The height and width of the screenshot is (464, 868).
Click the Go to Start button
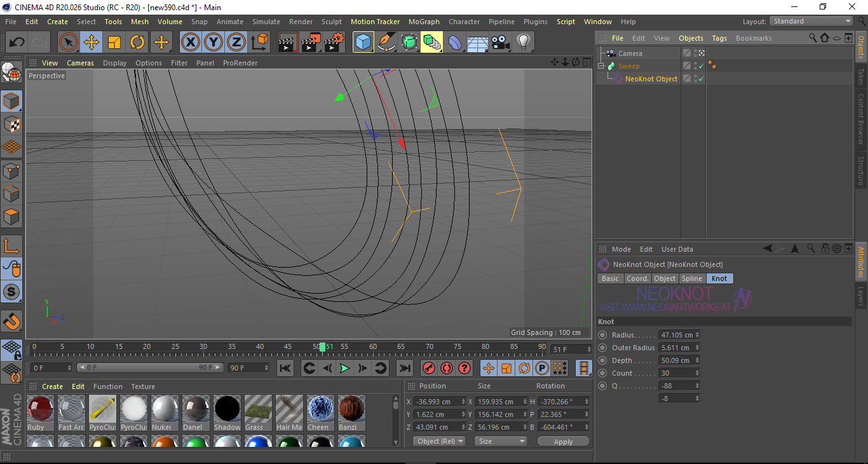[x=285, y=368]
